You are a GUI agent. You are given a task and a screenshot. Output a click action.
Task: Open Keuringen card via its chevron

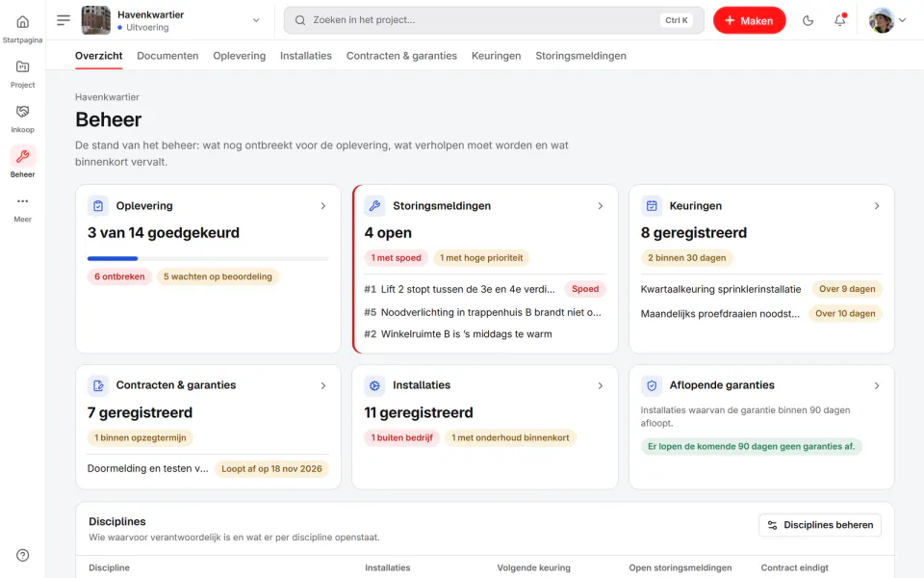(876, 206)
